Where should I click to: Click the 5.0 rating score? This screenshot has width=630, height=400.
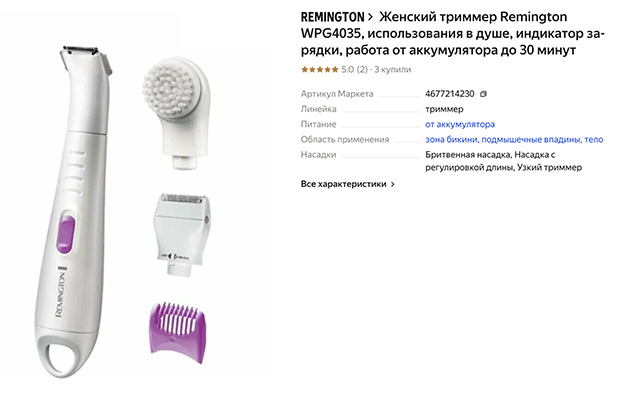(348, 69)
